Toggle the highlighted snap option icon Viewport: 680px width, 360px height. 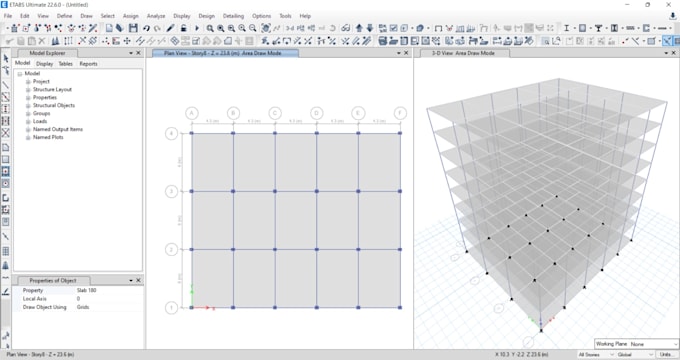click(x=667, y=41)
